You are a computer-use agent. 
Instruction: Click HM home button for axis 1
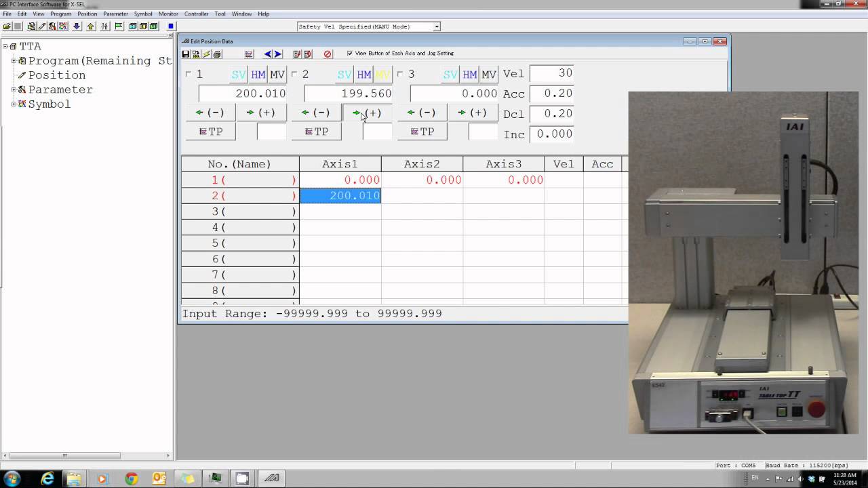pyautogui.click(x=258, y=75)
